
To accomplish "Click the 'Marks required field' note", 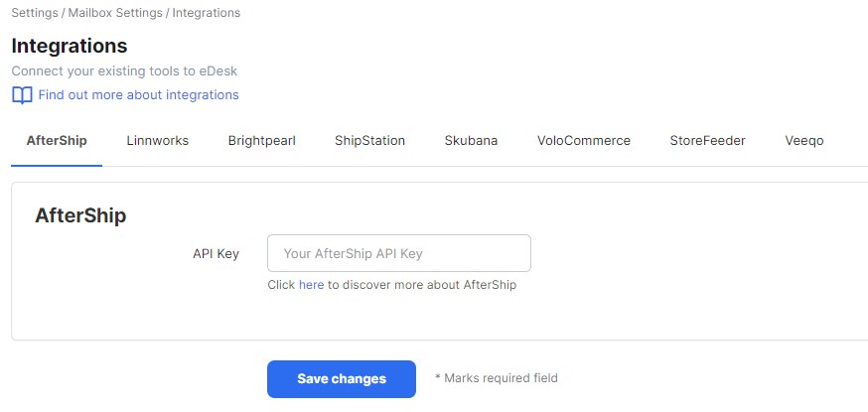I will tap(497, 378).
